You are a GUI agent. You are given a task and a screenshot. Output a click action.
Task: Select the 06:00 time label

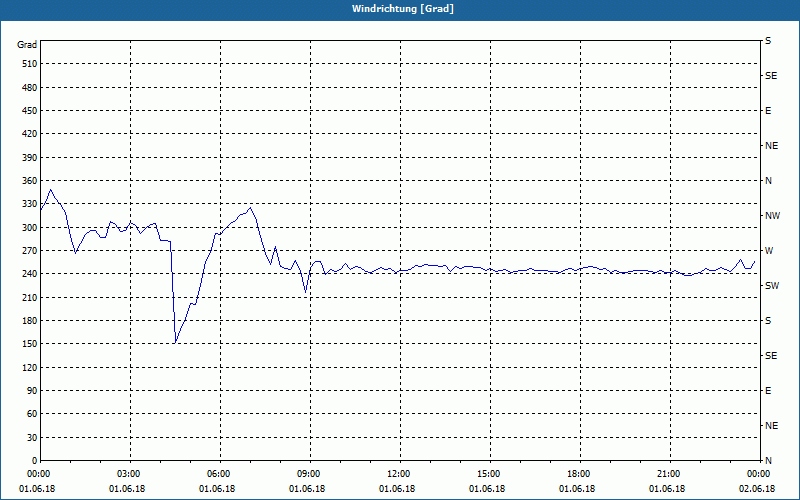tap(221, 474)
